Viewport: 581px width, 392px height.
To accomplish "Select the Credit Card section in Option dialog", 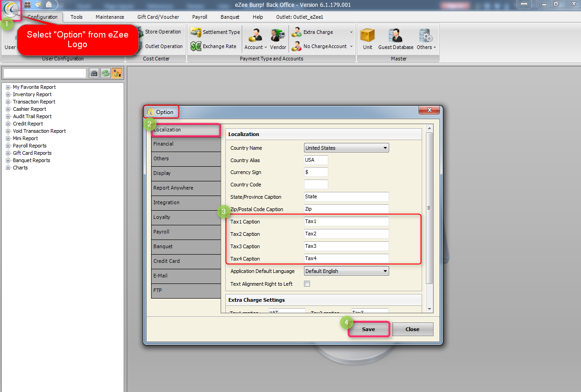I will [186, 261].
